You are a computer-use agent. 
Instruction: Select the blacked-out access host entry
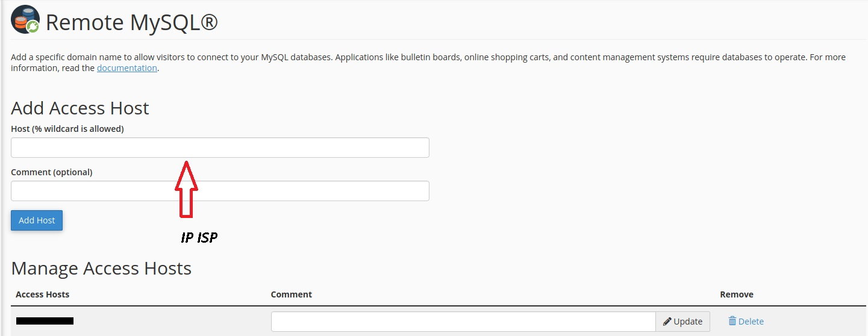(x=45, y=322)
